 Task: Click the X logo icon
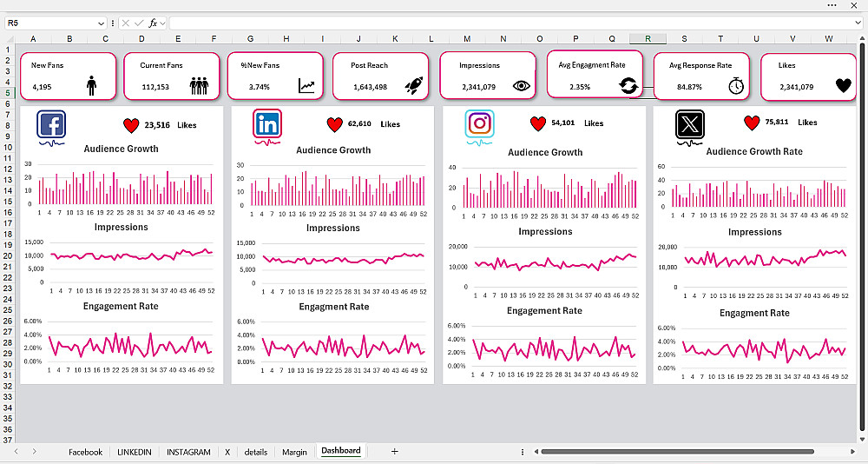tap(690, 123)
